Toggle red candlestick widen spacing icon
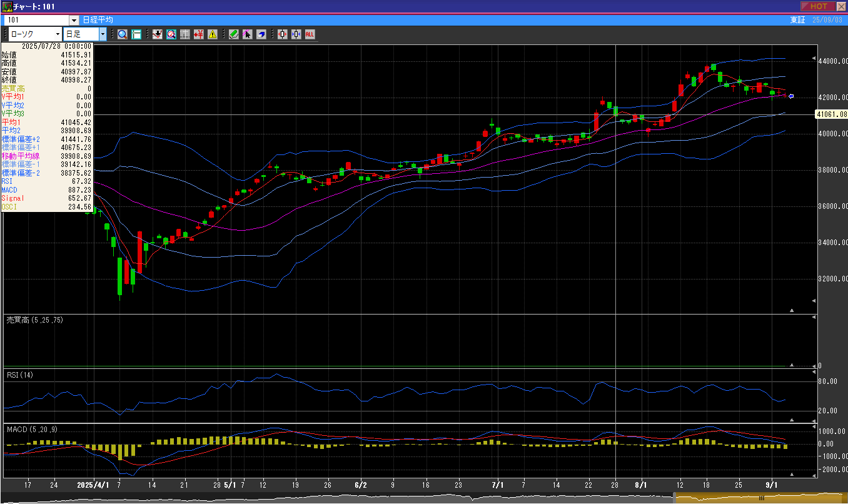 coord(282,34)
